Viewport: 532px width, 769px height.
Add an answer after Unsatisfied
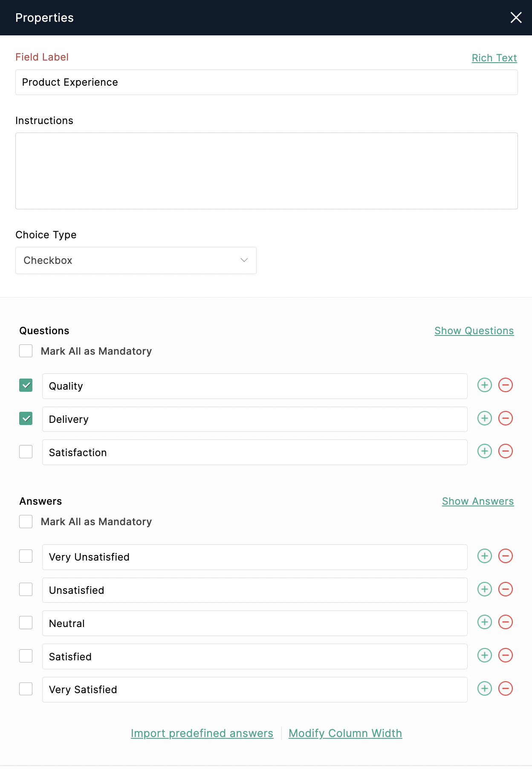pyautogui.click(x=484, y=590)
